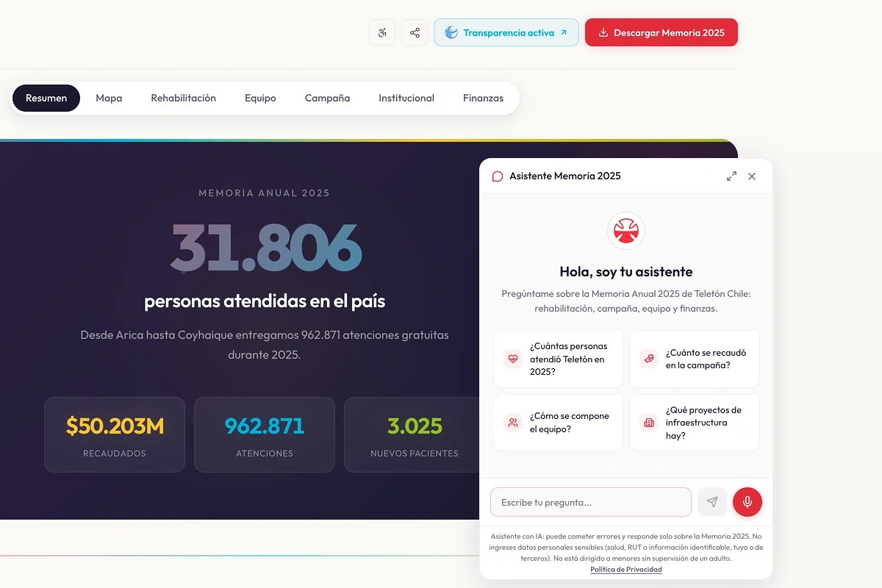
Task: Click the chat bubble icon in assistant header
Action: pos(498,176)
